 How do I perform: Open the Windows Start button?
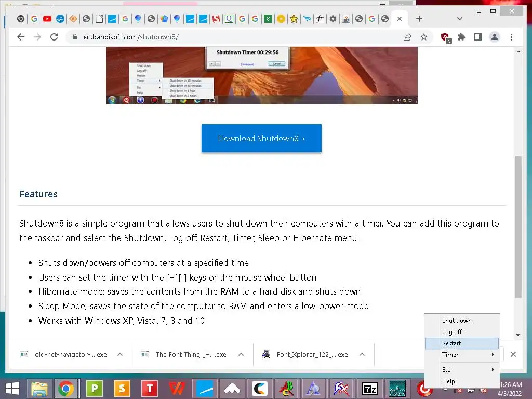coord(12,389)
